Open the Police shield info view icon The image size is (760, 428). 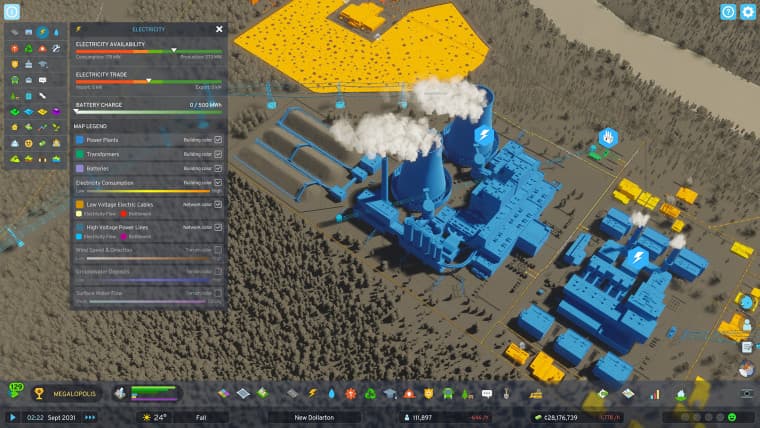pos(15,64)
